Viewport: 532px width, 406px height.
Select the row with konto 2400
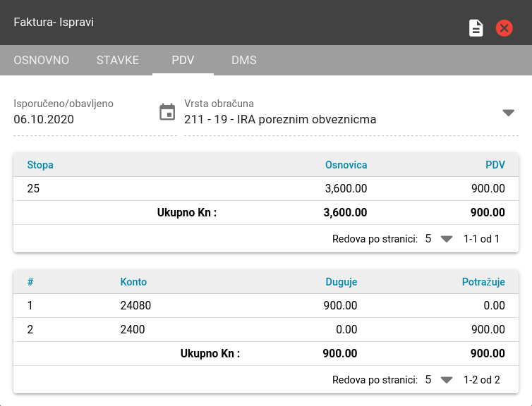[266, 329]
